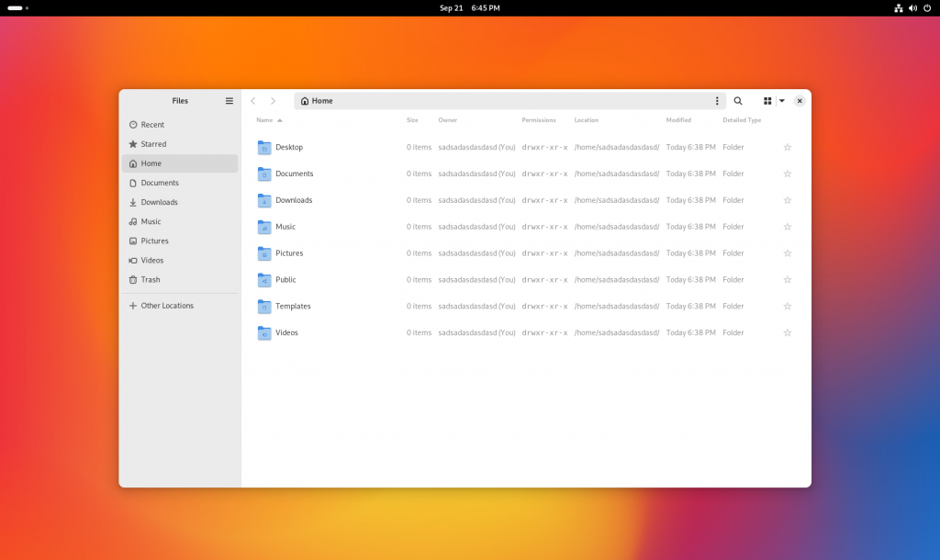Open the Desktop folder icon
The height and width of the screenshot is (560, 940).
[x=264, y=148]
